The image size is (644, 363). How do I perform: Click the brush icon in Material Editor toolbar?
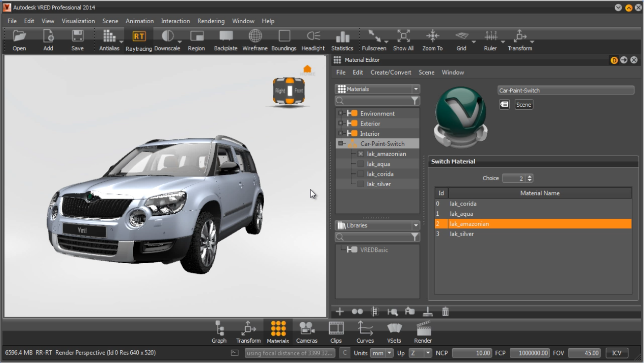[427, 312]
